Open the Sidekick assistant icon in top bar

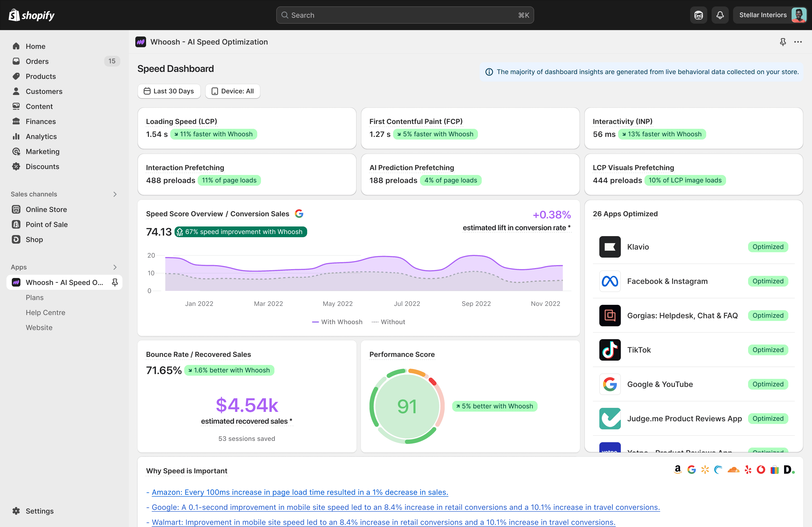[698, 15]
